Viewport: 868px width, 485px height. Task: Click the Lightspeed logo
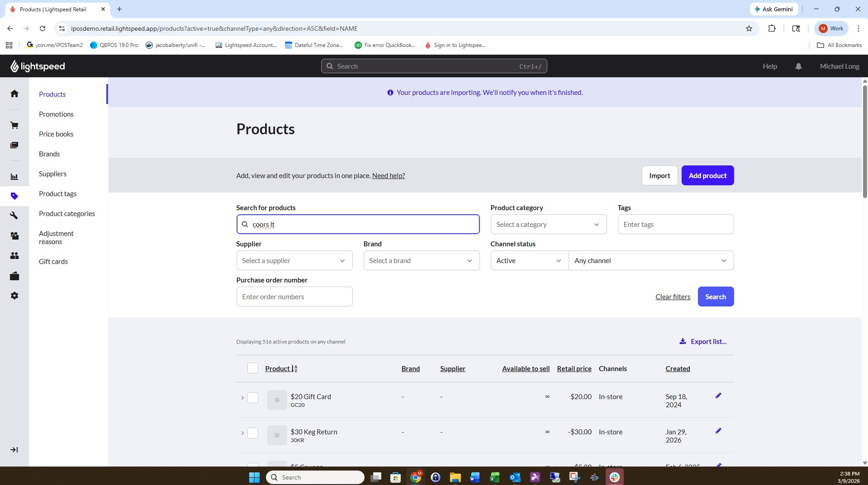tap(38, 66)
